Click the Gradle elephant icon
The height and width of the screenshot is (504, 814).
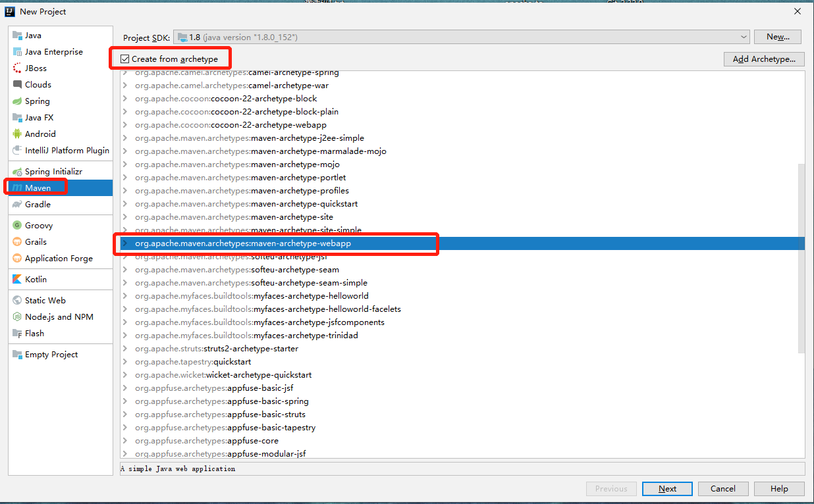click(x=17, y=205)
